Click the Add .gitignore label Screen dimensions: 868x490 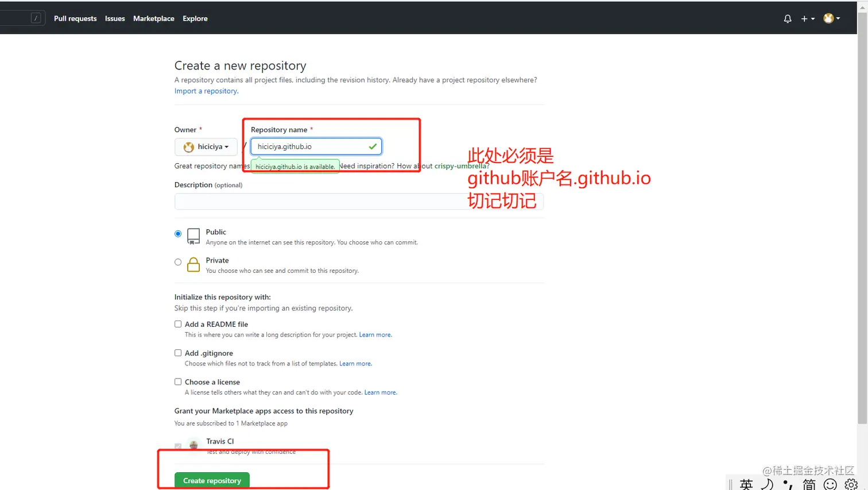[x=209, y=353]
